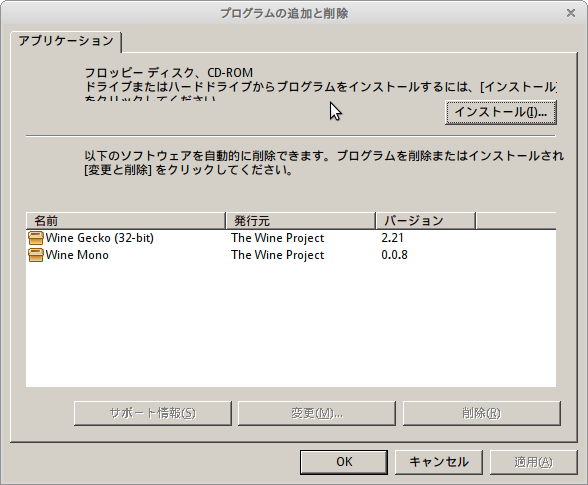Click version 0.0.8 cell
The height and width of the screenshot is (485, 588).
pos(394,255)
